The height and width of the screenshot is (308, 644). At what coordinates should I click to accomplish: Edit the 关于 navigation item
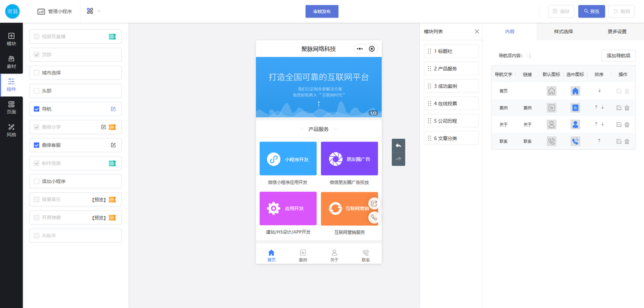click(619, 125)
